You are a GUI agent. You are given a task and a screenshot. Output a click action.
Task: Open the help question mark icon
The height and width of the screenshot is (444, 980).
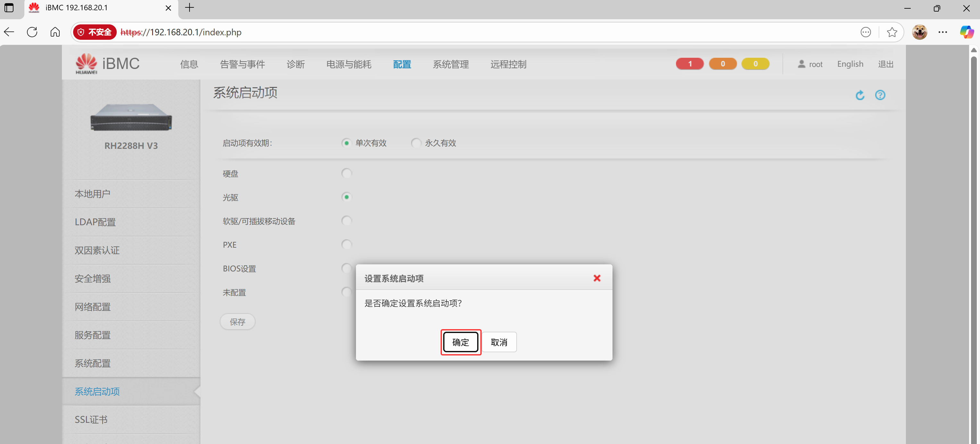point(880,95)
